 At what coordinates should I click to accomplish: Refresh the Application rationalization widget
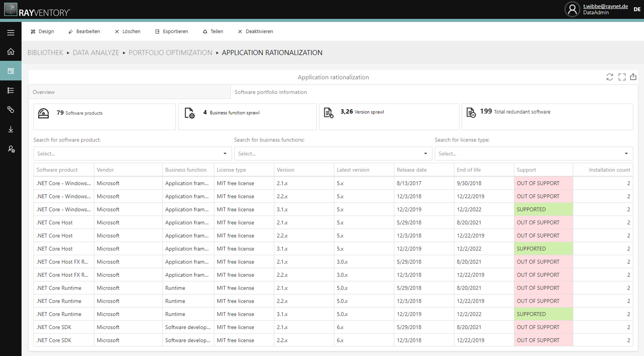(610, 77)
